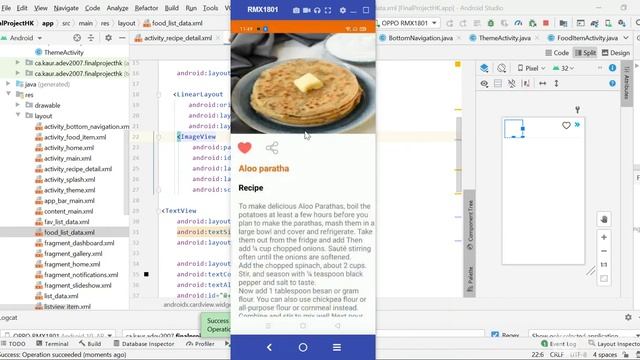Click the black color swatch in editor gutter
640x360 pixels.
click(146, 274)
